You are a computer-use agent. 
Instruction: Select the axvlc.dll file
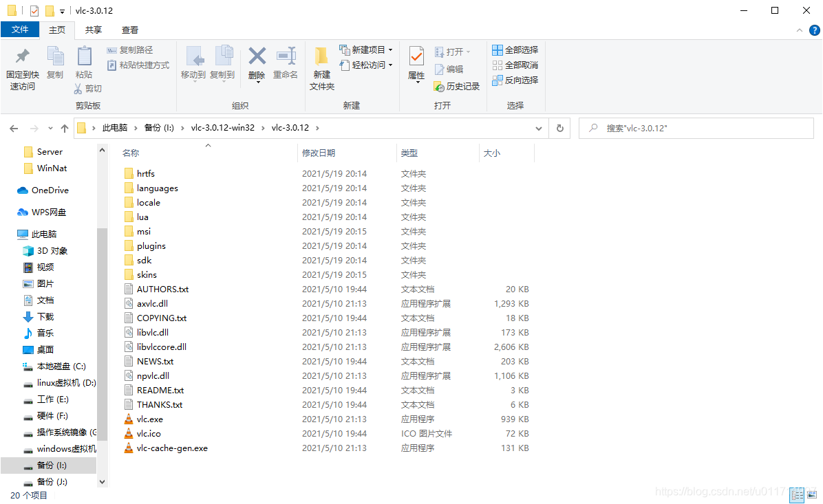(152, 304)
